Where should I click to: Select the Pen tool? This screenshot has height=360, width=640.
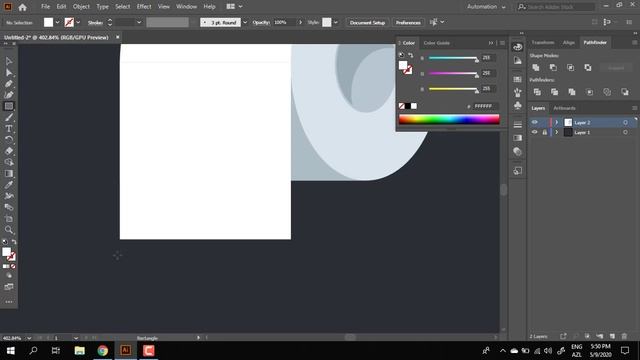[x=9, y=84]
